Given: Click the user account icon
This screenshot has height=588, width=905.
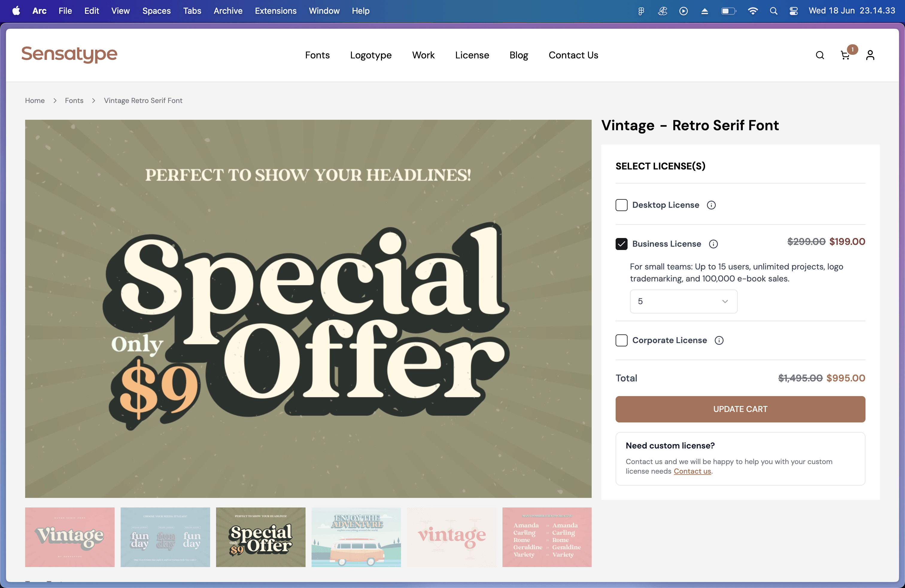Looking at the screenshot, I should click(x=870, y=55).
